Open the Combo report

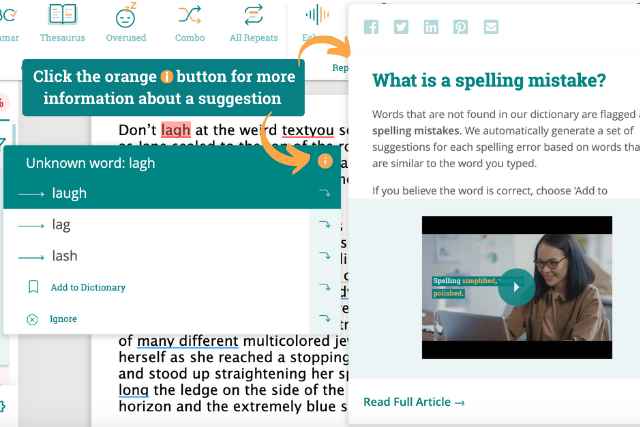tap(190, 23)
